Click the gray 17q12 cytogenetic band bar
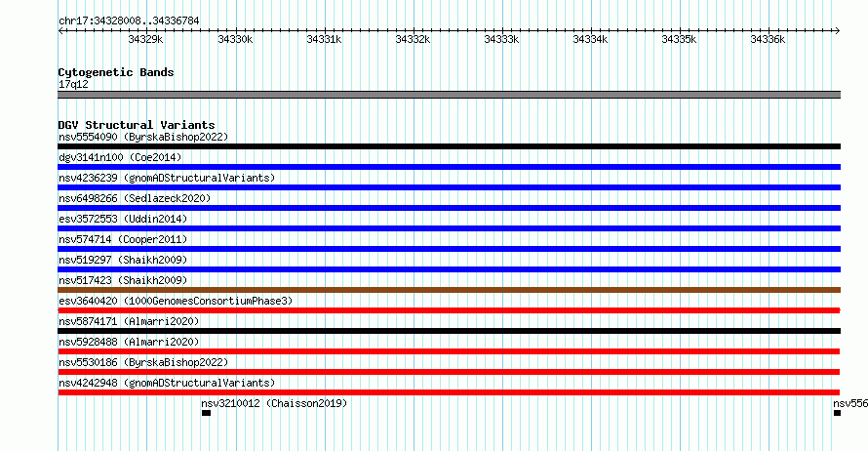 (449, 95)
